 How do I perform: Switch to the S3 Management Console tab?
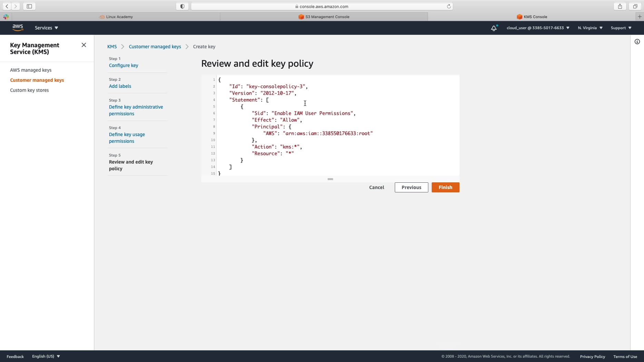point(324,17)
